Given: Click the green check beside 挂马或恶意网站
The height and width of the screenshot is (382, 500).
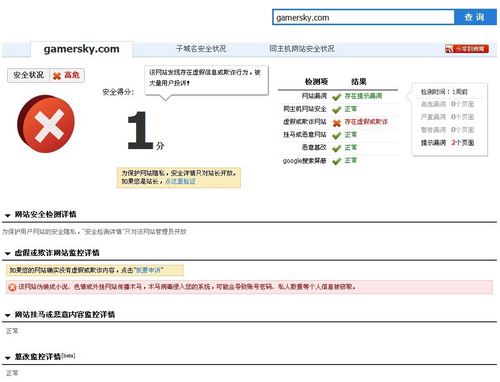Looking at the screenshot, I should [336, 135].
